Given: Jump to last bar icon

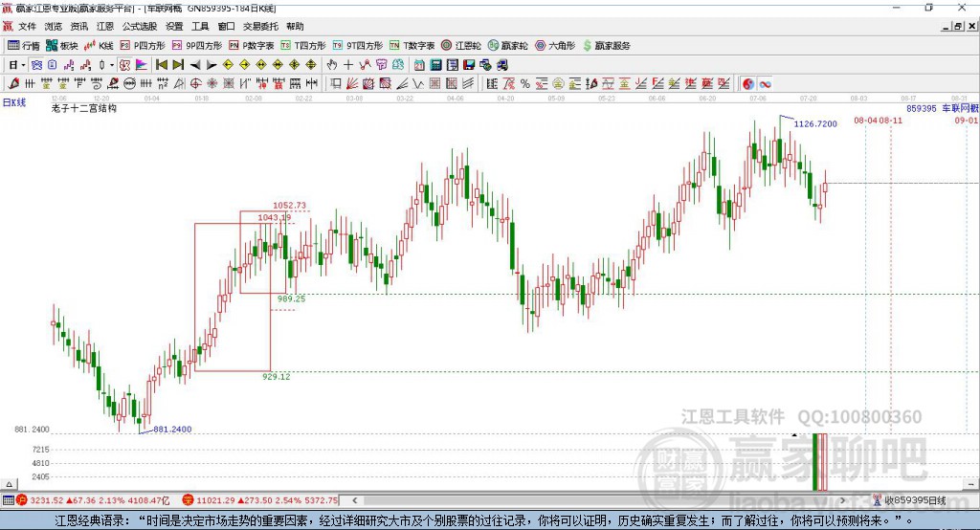Looking at the screenshot, I should [178, 64].
